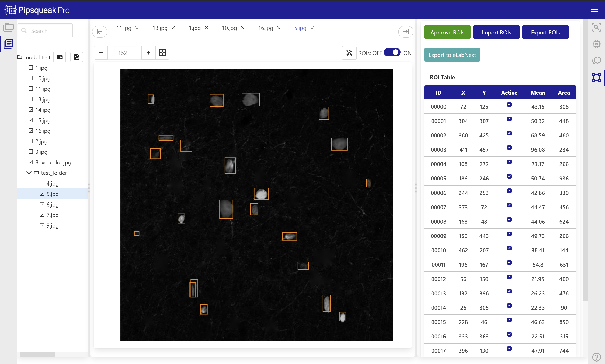This screenshot has height=364, width=605.
Task: Click the zoom out minus button
Action: 101,53
